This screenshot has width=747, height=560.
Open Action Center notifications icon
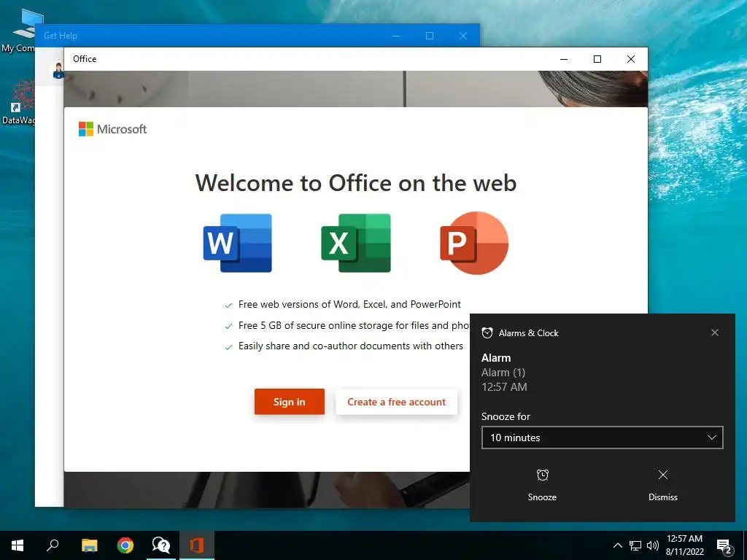[x=724, y=546]
